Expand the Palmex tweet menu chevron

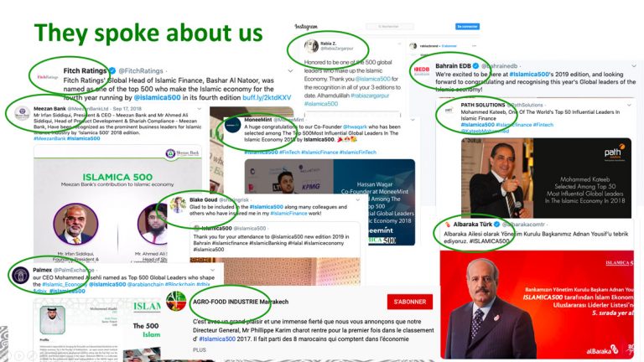(x=212, y=270)
